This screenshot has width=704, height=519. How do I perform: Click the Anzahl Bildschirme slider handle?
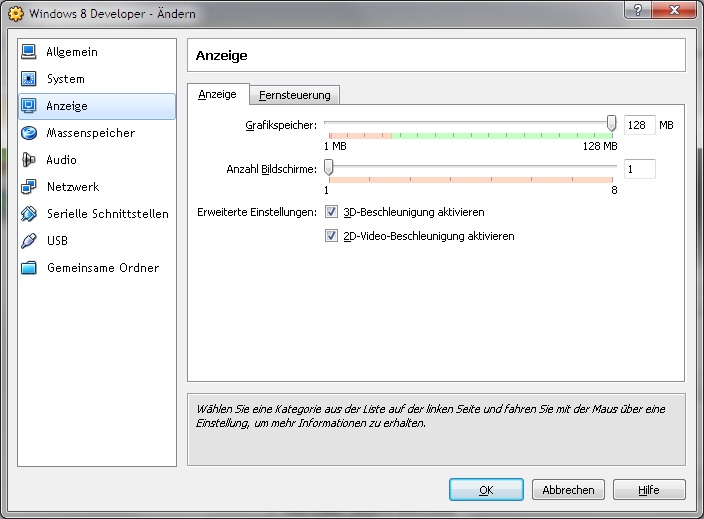coord(329,167)
